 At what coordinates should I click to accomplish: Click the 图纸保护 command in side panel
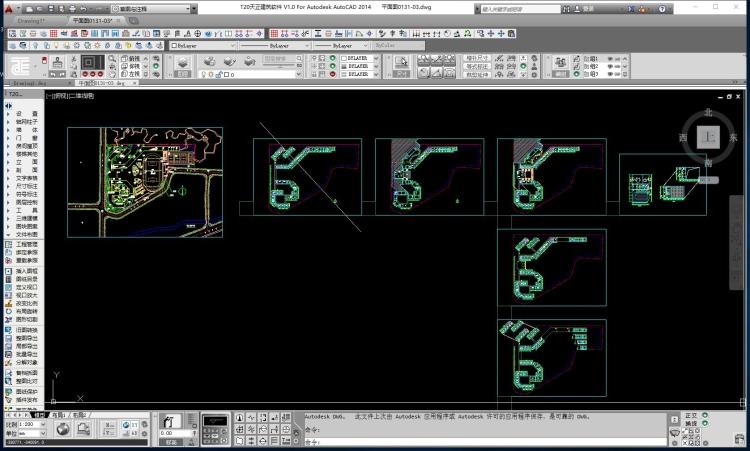[x=26, y=391]
